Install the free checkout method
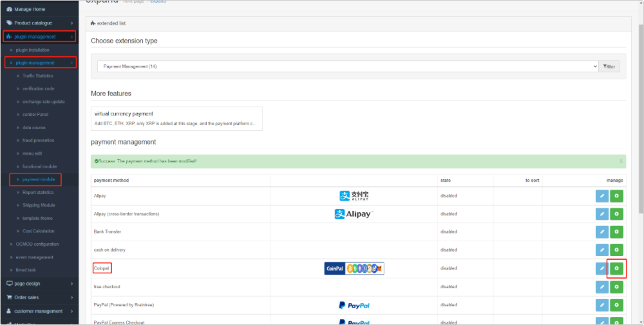 (x=616, y=287)
